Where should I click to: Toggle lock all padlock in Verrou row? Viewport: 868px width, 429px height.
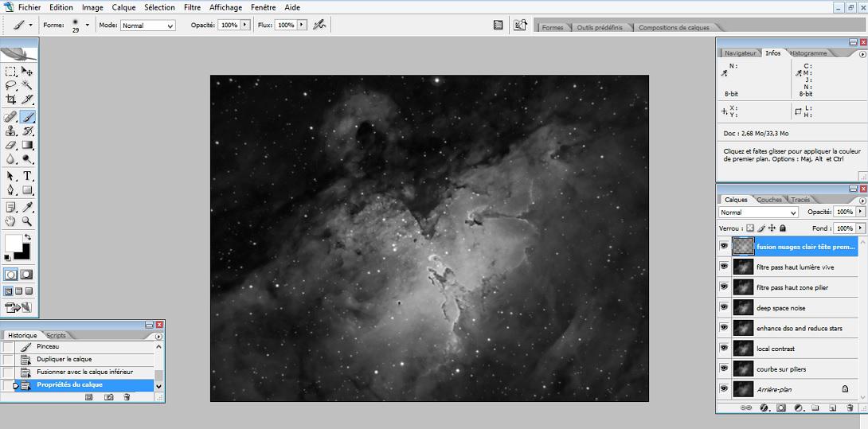tap(783, 228)
